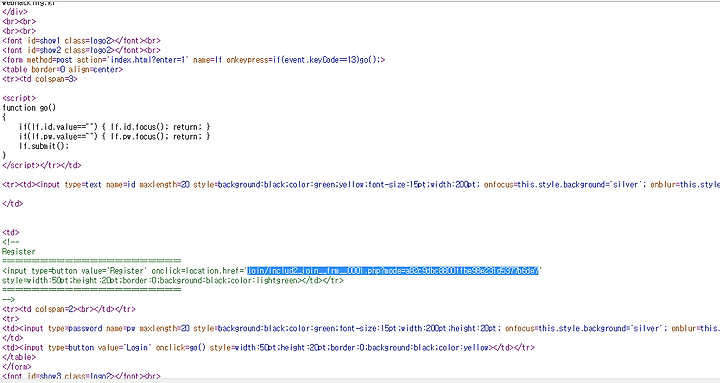The height and width of the screenshot is (383, 720).
Task: Click the comment closer -->
Action: [9, 300]
